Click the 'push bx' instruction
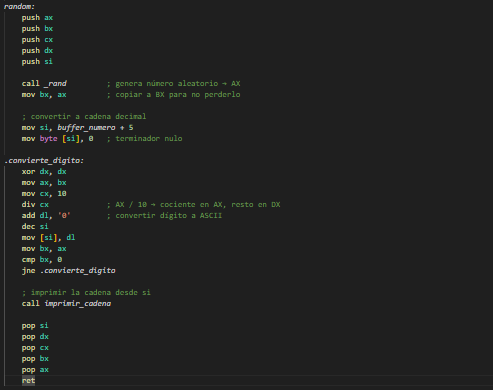 click(37, 28)
